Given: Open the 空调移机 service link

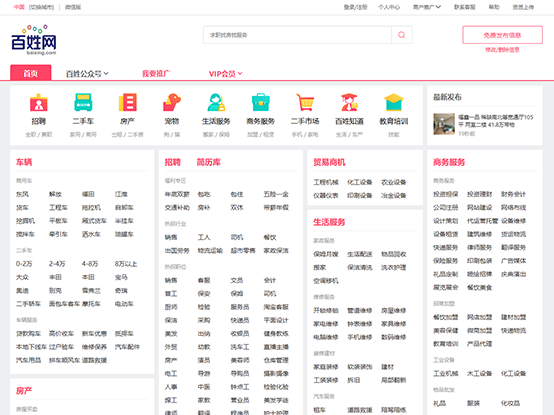Looking at the screenshot, I should click(326, 281).
